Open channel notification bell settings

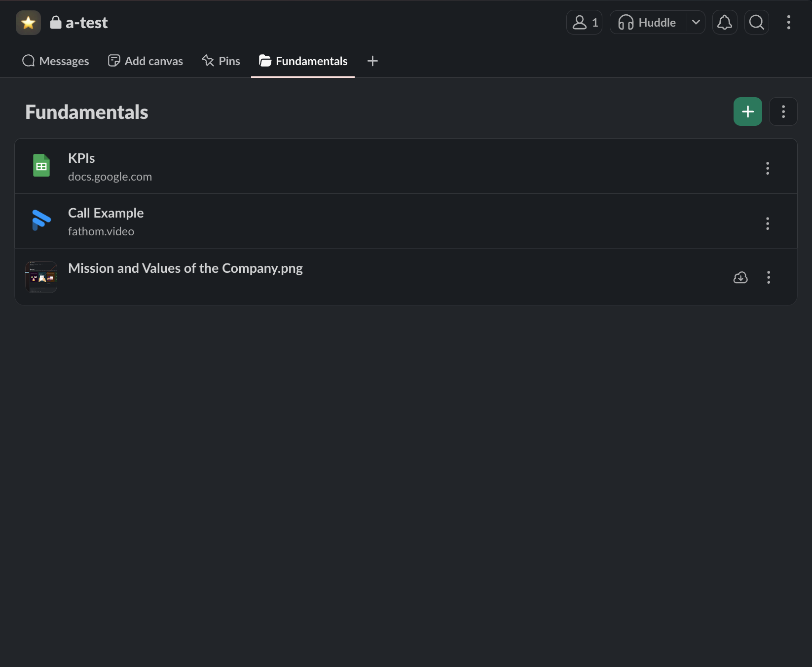click(724, 23)
